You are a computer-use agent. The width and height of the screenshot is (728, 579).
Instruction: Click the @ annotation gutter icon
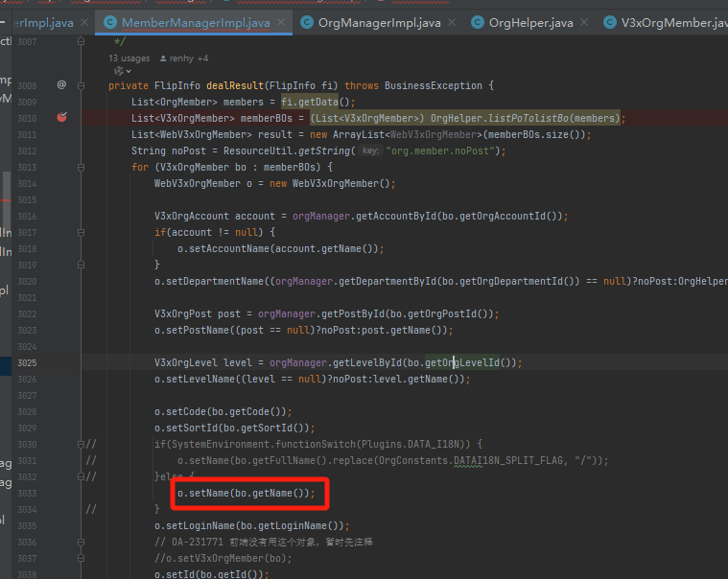pos(61,85)
